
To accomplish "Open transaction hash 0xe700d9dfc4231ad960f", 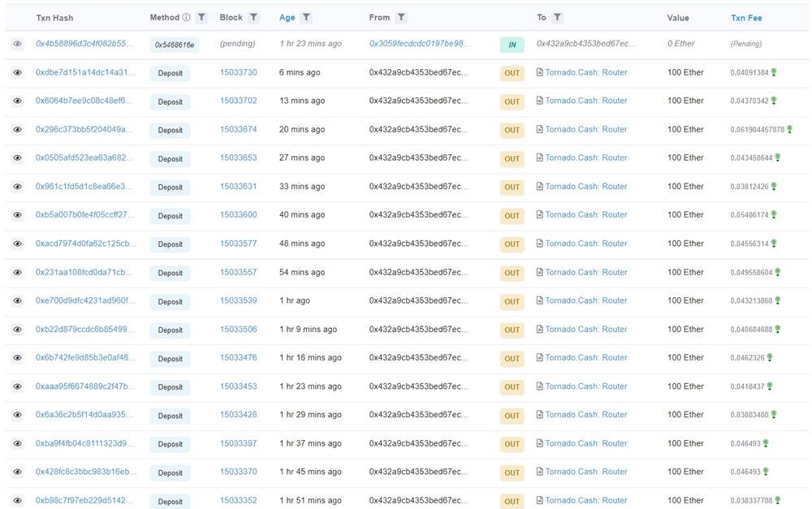I will tap(85, 300).
